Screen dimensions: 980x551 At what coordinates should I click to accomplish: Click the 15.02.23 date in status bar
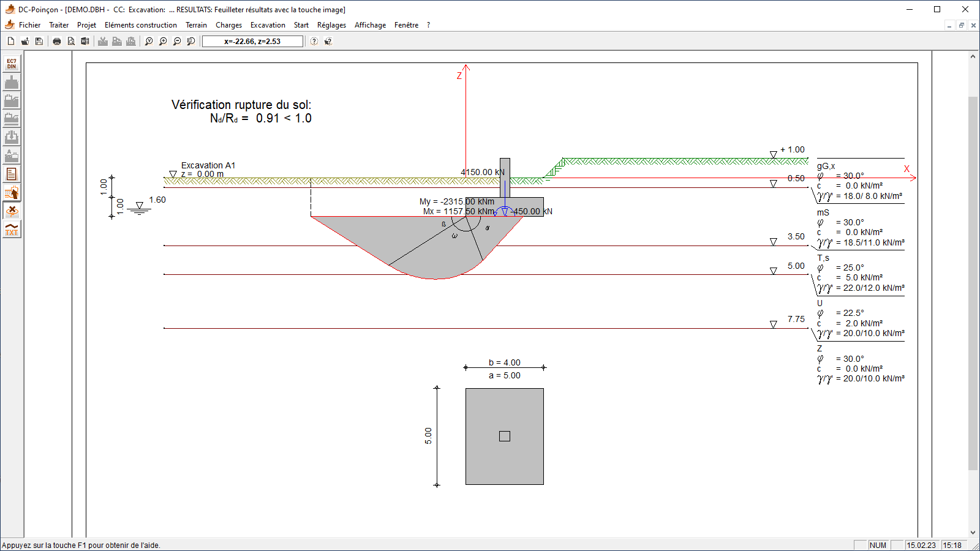click(x=921, y=545)
